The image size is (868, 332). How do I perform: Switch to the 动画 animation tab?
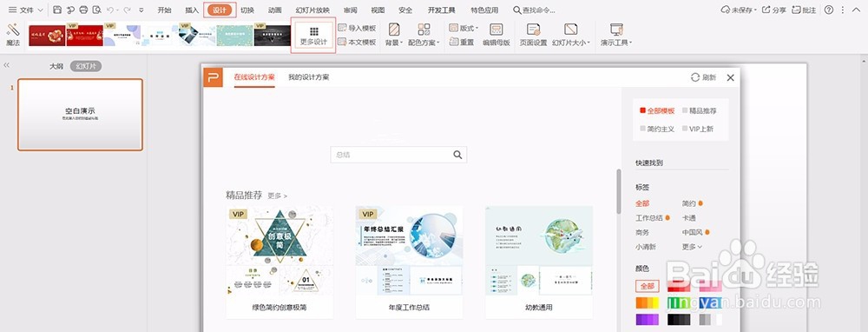[275, 10]
